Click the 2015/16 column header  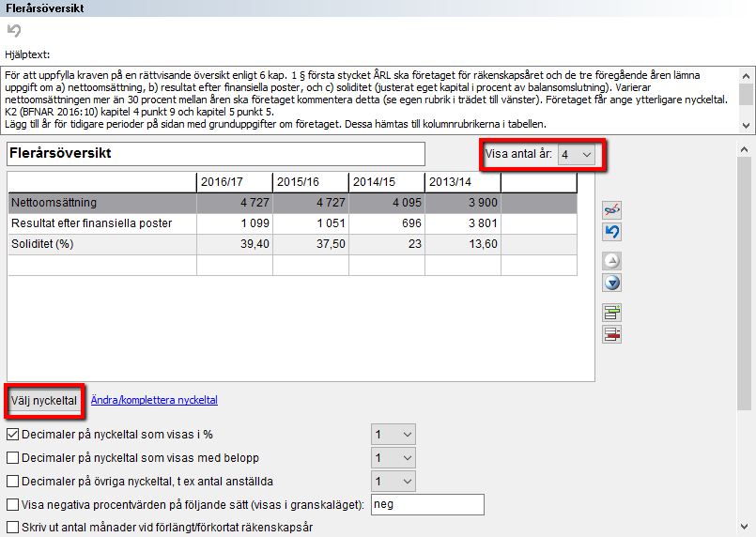pyautogui.click(x=311, y=182)
